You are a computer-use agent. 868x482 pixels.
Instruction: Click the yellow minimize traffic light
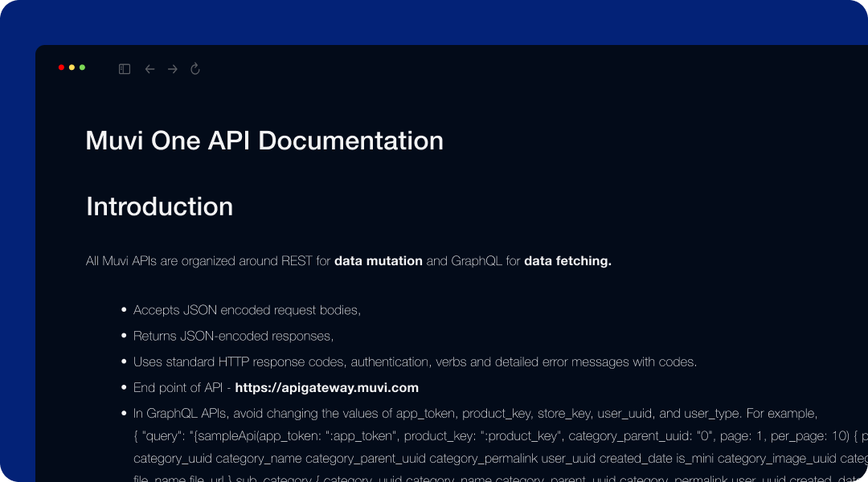pyautogui.click(x=72, y=67)
